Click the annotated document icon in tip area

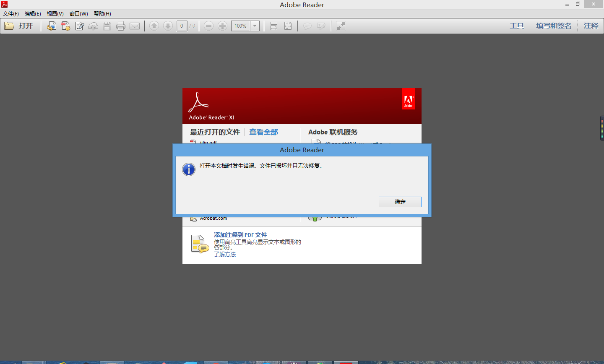coord(200,244)
